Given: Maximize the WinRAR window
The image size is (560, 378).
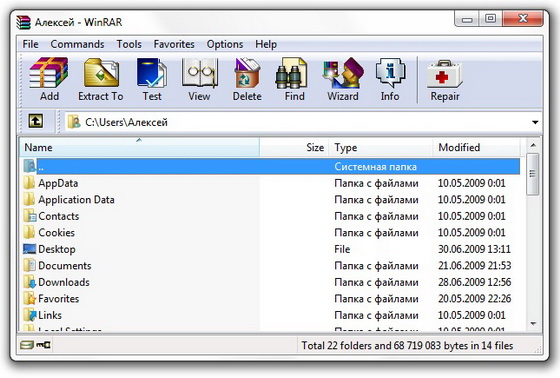Looking at the screenshot, I should point(490,19).
